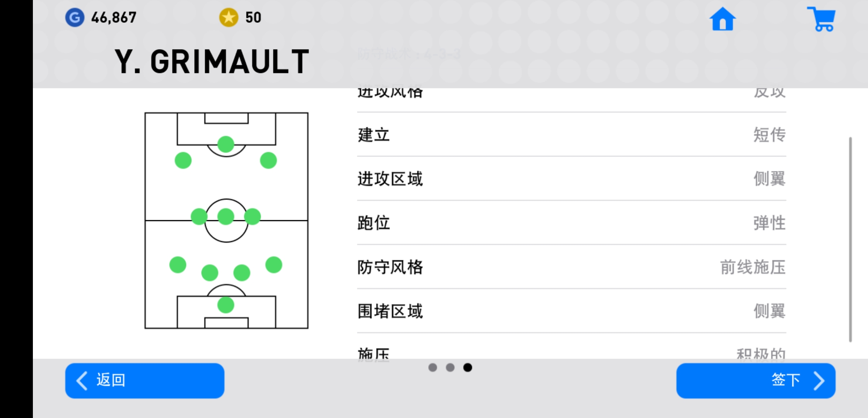This screenshot has height=418, width=868.
Task: Select the 围堵区域 侧翼 row
Action: tap(572, 311)
